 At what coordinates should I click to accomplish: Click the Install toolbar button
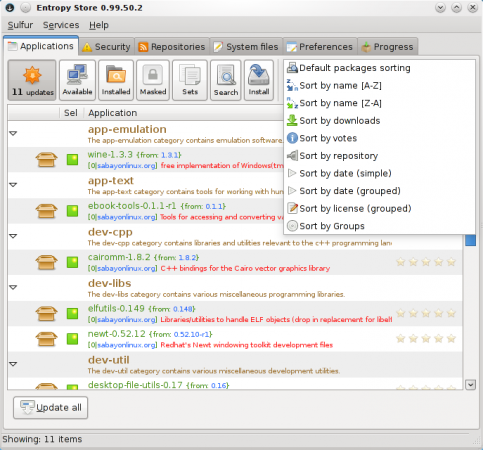[259, 80]
